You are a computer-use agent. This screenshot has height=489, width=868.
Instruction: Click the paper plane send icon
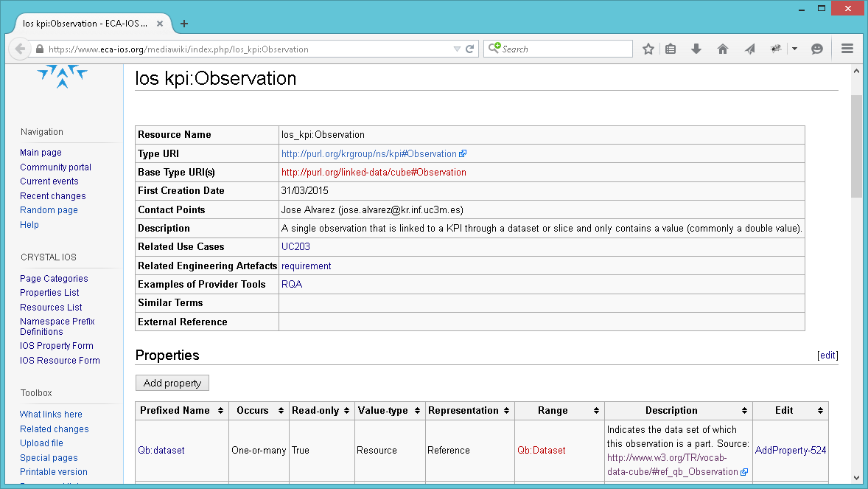click(749, 49)
